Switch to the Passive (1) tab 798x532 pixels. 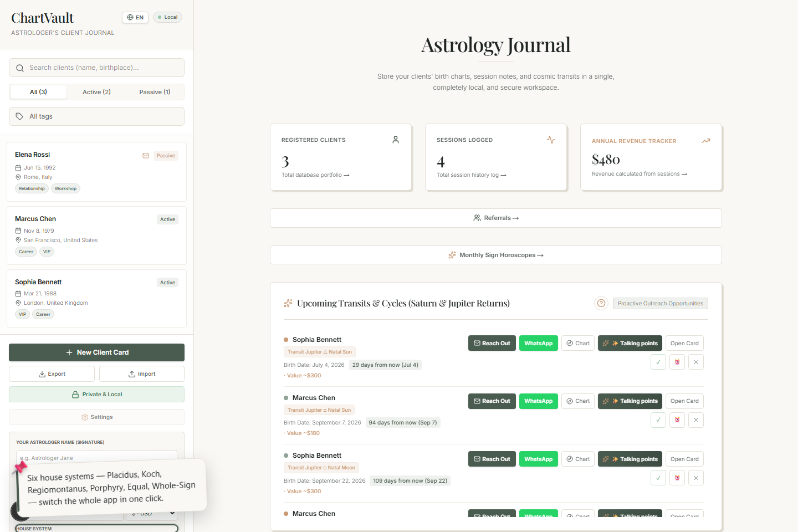155,92
